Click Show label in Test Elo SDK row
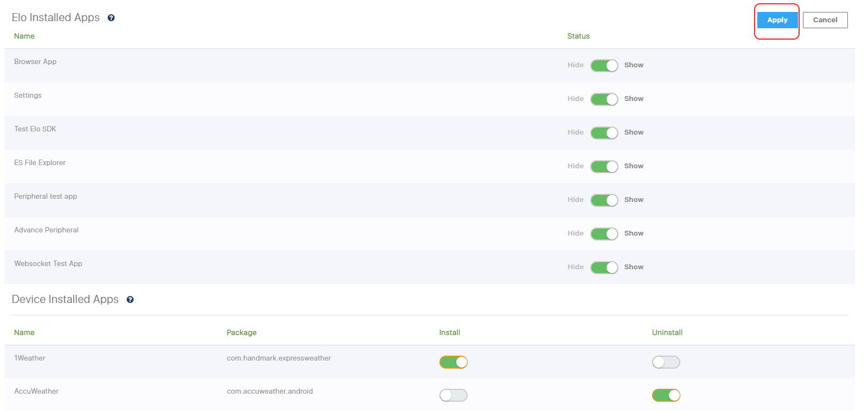The height and width of the screenshot is (411, 868). [634, 132]
